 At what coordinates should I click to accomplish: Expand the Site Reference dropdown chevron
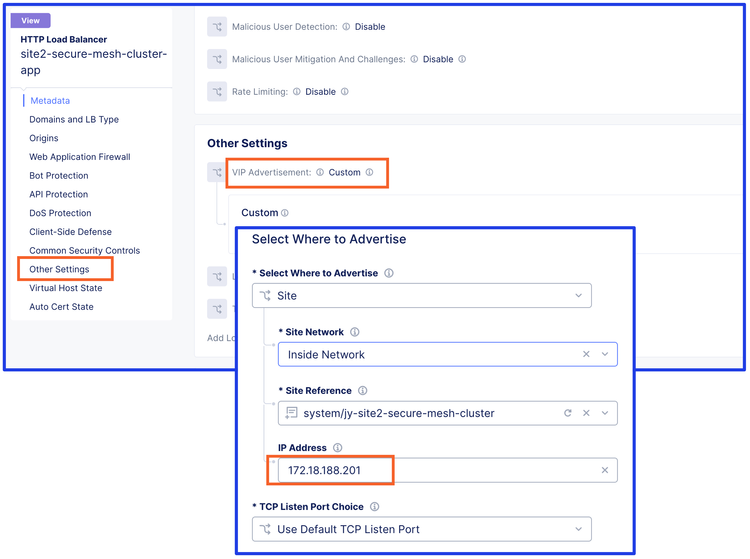tap(605, 413)
